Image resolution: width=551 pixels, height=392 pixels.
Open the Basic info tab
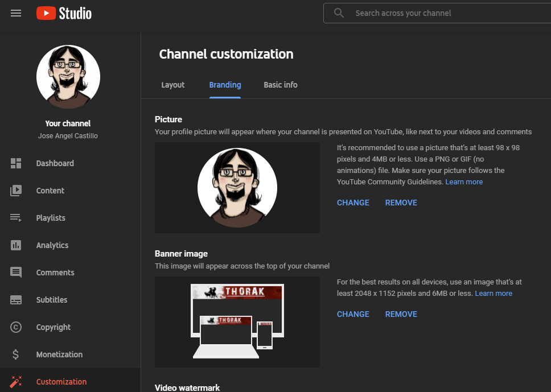tap(281, 85)
